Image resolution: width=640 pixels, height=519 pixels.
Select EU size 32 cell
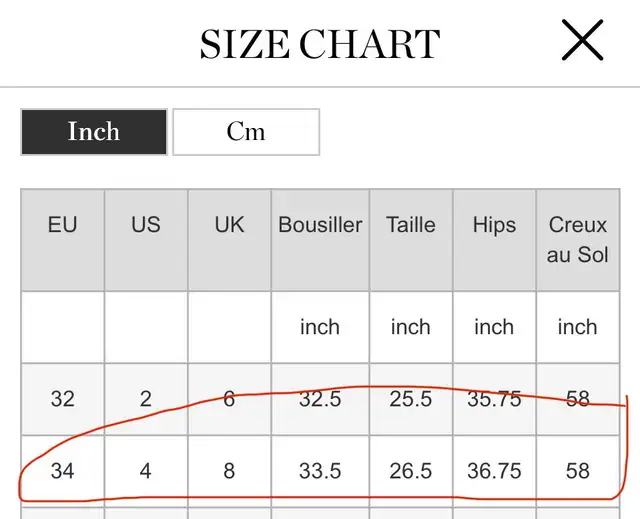click(62, 399)
